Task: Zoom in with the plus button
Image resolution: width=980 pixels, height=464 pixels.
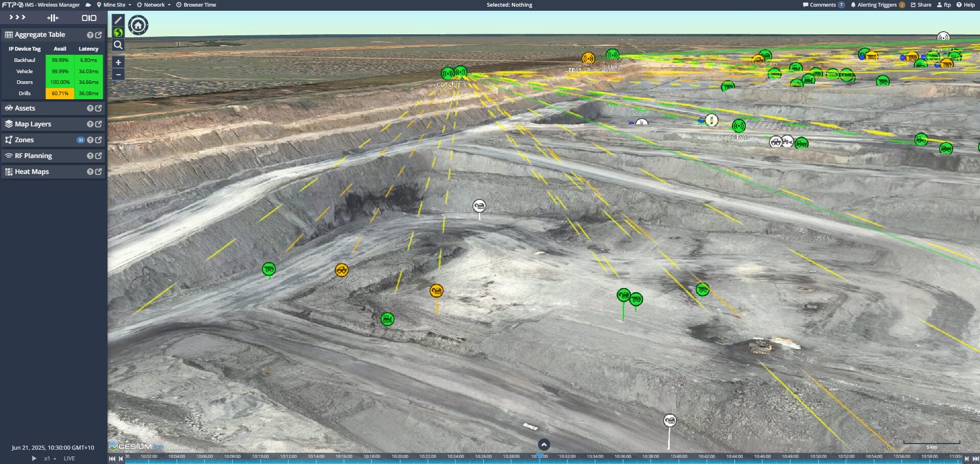Action: click(x=118, y=62)
